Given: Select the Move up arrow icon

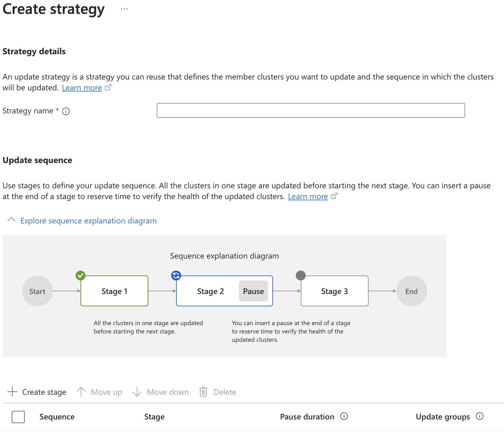Looking at the screenshot, I should point(81,392).
